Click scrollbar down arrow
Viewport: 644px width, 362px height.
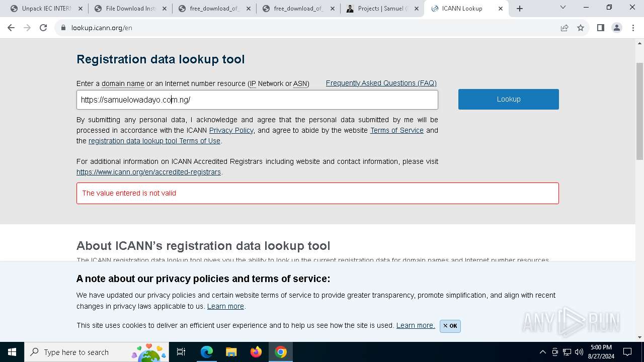pos(639,337)
